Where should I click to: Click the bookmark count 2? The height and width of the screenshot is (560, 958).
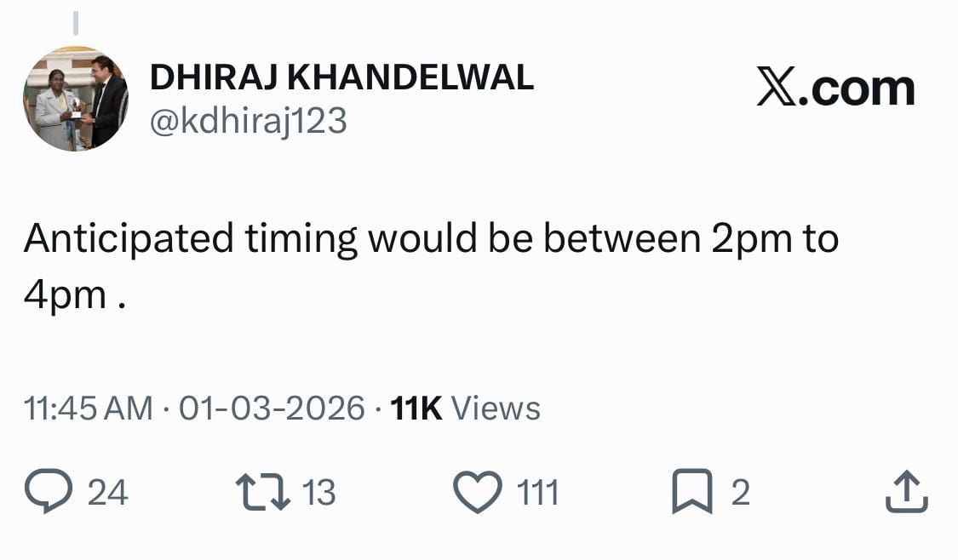(x=741, y=493)
